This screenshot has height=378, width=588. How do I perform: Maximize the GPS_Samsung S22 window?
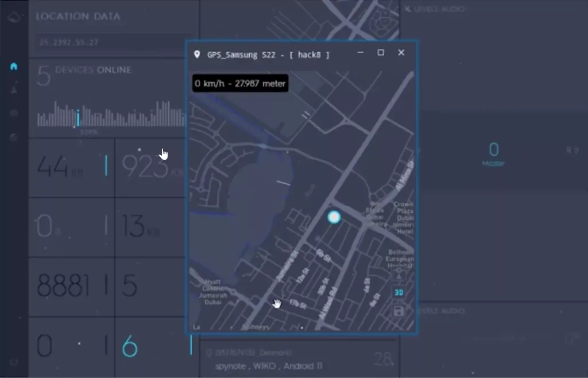coord(380,53)
